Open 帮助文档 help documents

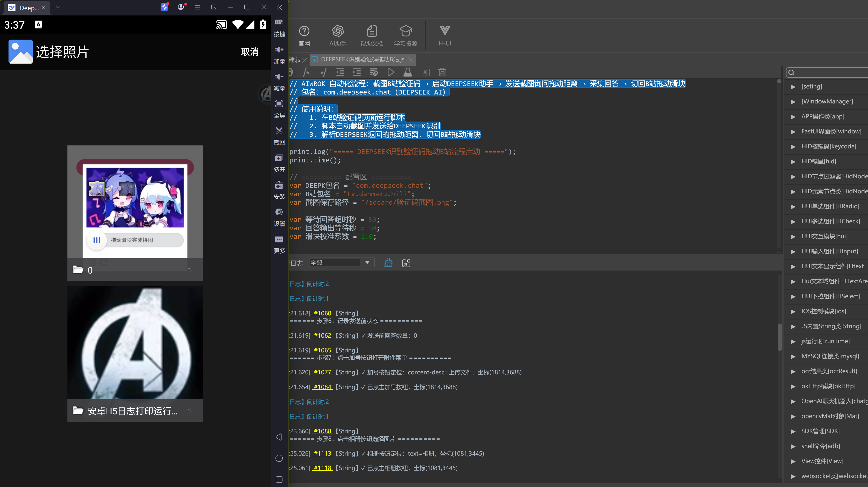372,36
